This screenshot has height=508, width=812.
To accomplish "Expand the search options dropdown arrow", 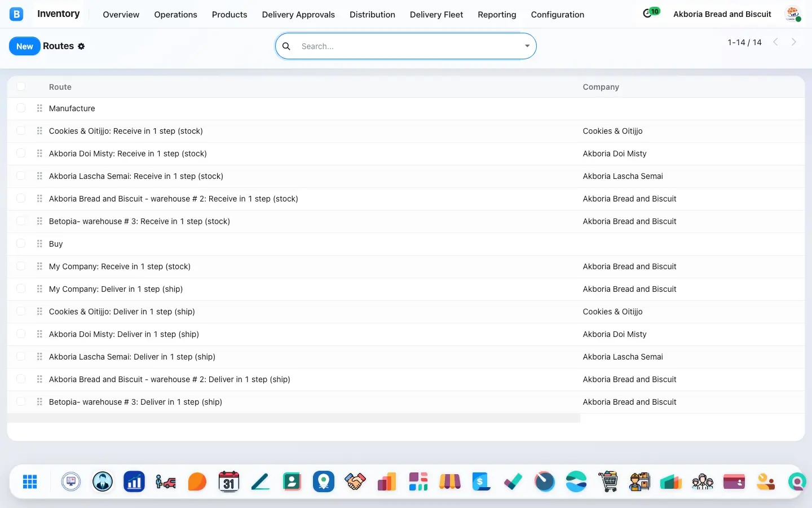I will click(x=527, y=46).
